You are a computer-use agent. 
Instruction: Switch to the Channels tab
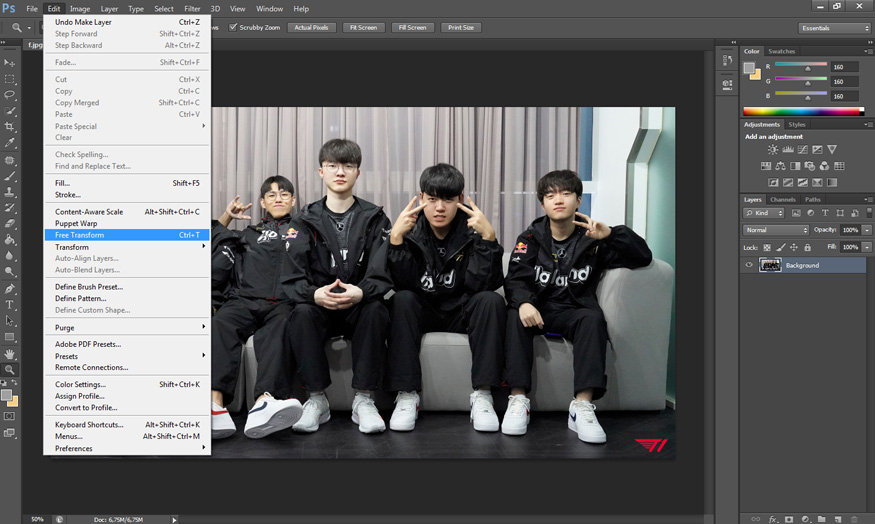783,199
